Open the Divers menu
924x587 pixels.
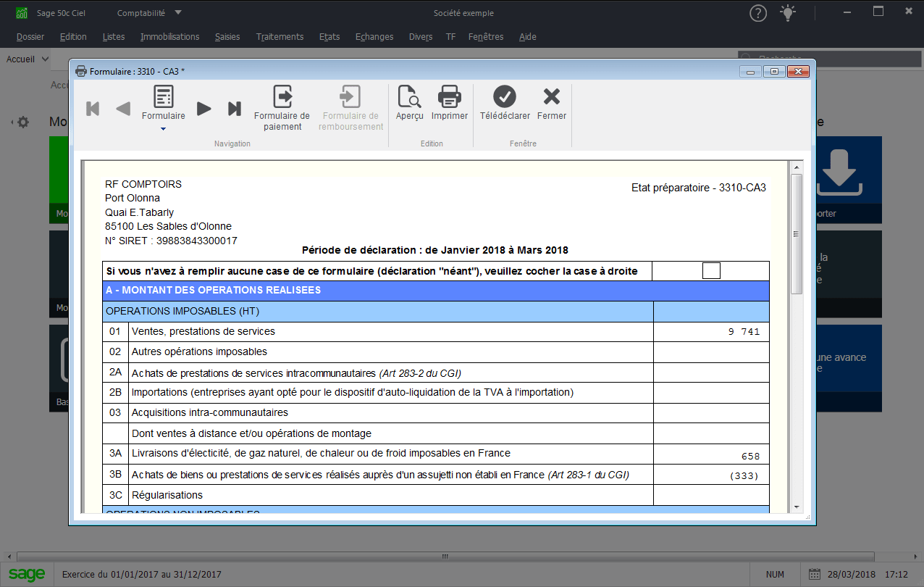coord(421,37)
